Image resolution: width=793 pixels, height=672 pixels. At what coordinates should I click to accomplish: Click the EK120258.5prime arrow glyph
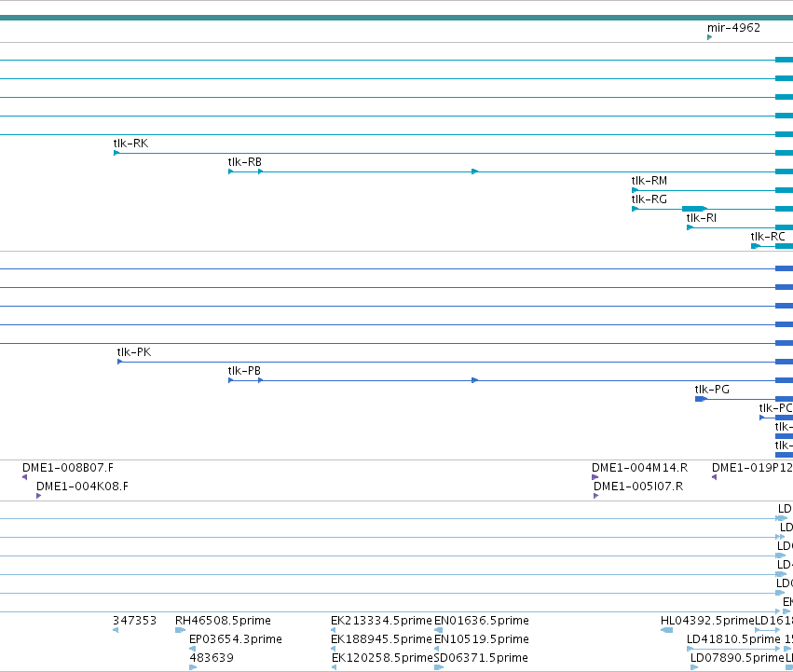[335, 668]
